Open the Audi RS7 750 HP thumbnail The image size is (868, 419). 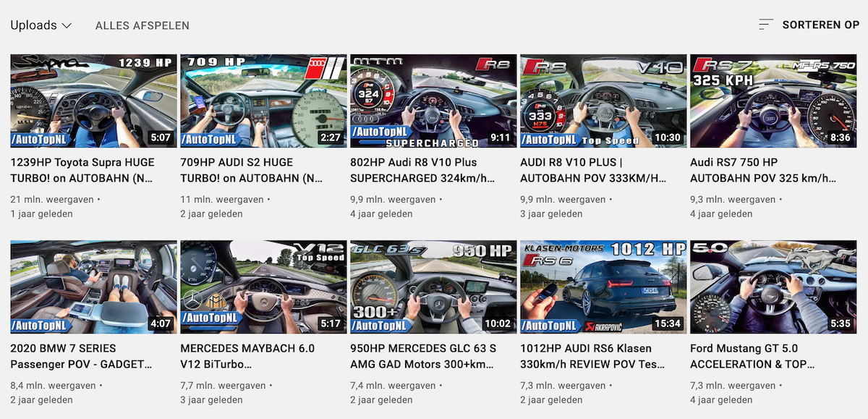tap(773, 101)
